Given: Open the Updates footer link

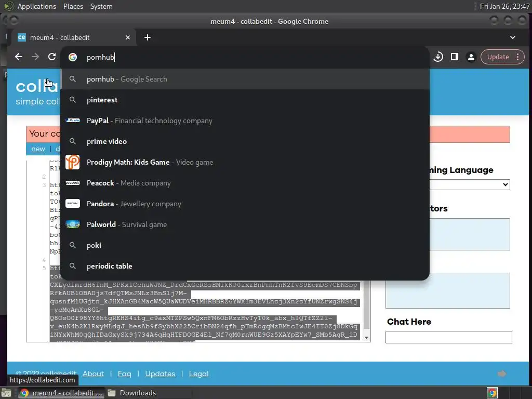Looking at the screenshot, I should [160, 374].
